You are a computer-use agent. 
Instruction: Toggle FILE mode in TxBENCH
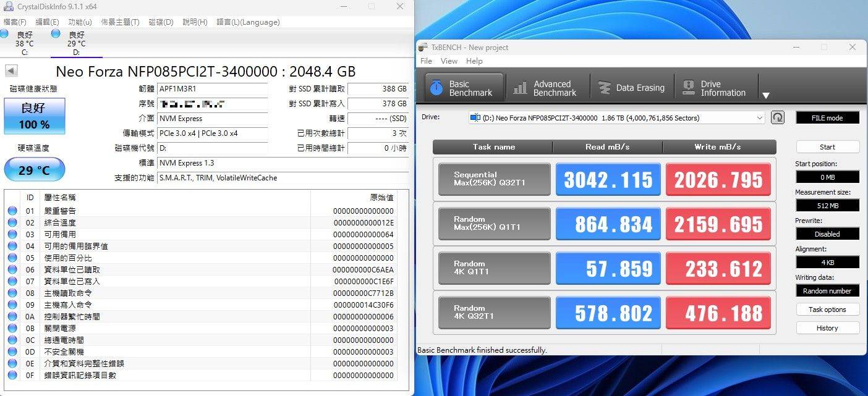[x=827, y=117]
